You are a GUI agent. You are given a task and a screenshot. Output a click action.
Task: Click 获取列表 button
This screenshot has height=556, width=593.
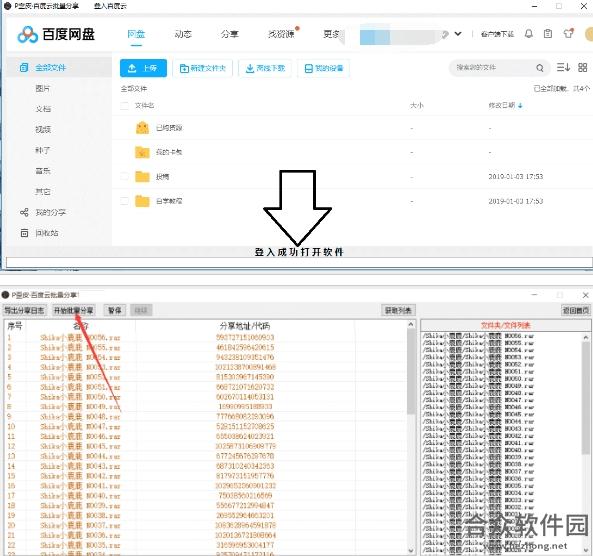398,311
